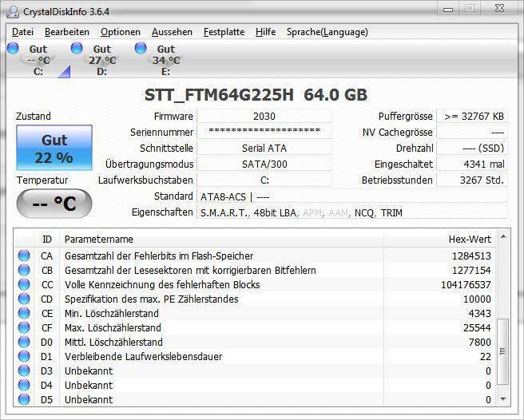Minimize the CrystalDiskInfo window
Screen dimensions: 524x420
click(448, 9)
